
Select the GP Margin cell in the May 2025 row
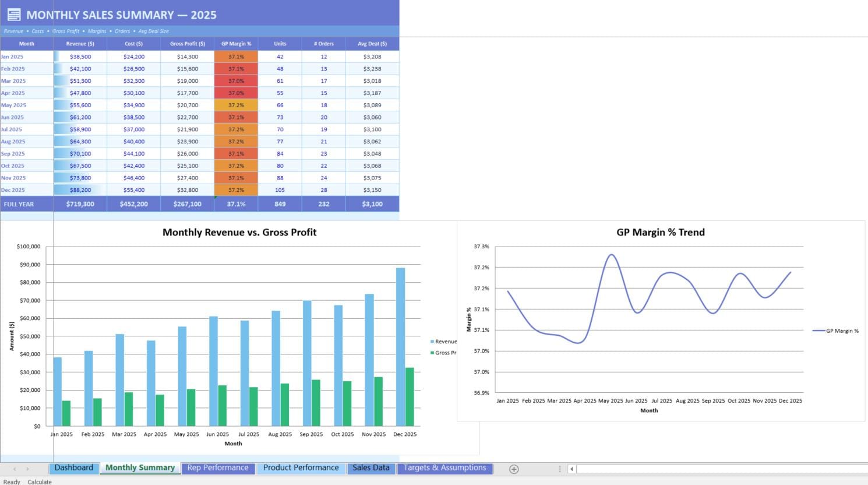click(x=236, y=106)
